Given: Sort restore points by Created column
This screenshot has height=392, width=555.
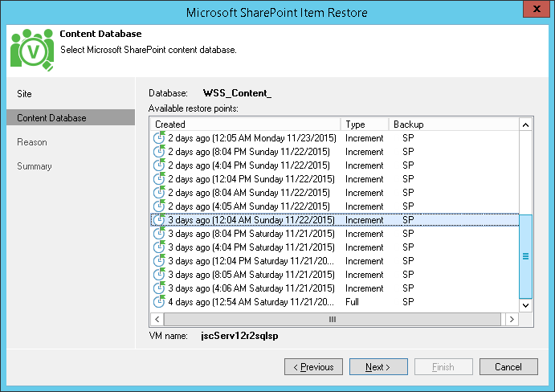Looking at the screenshot, I should pos(245,125).
